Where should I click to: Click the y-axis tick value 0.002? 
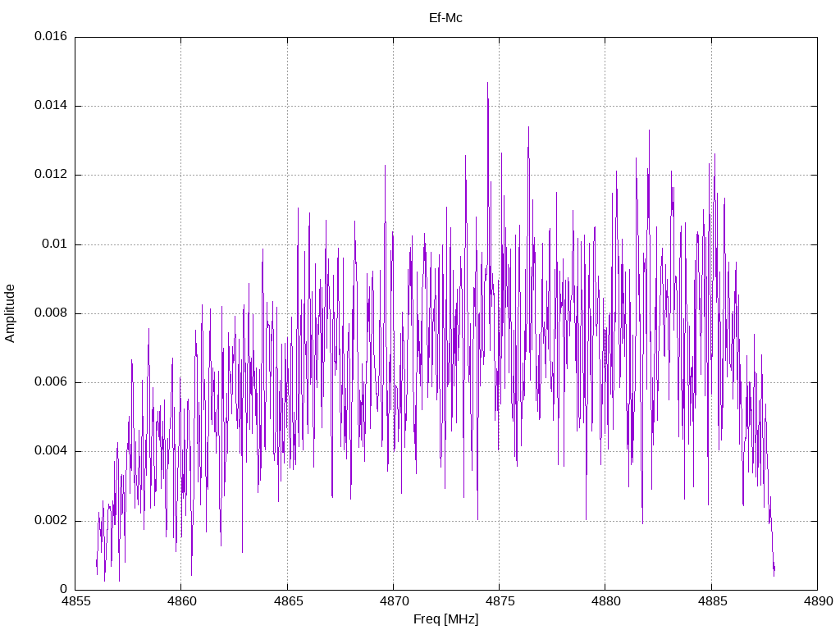click(51, 521)
